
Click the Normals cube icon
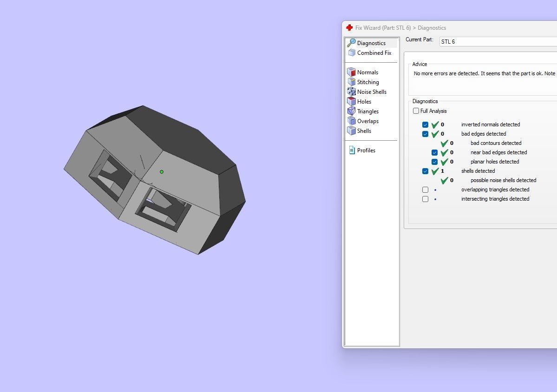tap(351, 72)
